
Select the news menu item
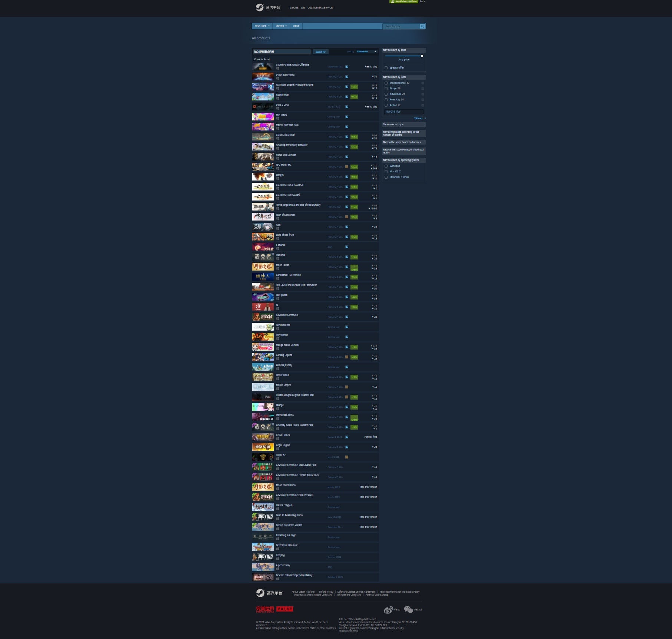click(296, 26)
